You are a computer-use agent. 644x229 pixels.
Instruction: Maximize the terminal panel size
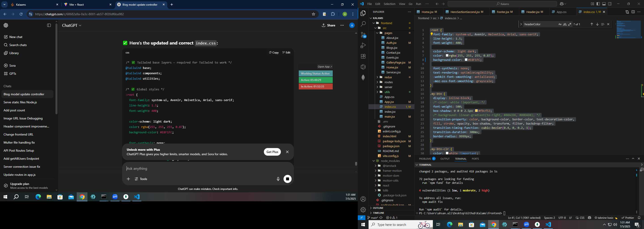pyautogui.click(x=633, y=159)
